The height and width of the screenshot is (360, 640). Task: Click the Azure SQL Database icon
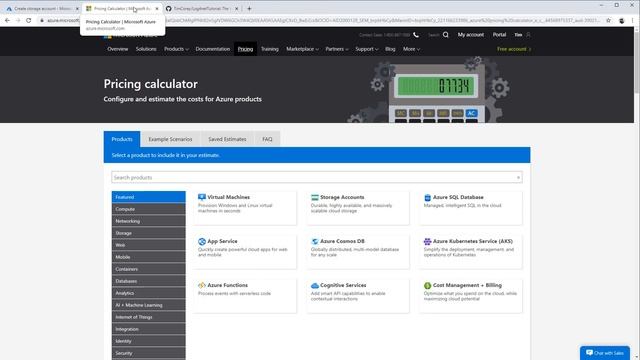click(427, 197)
